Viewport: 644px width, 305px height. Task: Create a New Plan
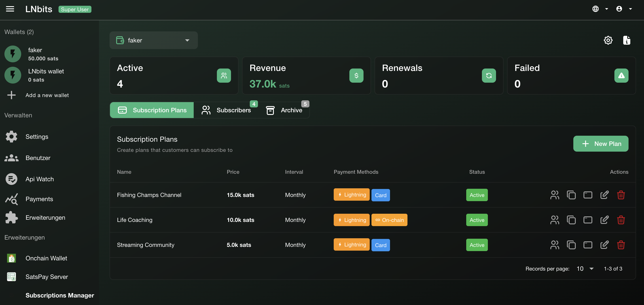click(x=601, y=144)
